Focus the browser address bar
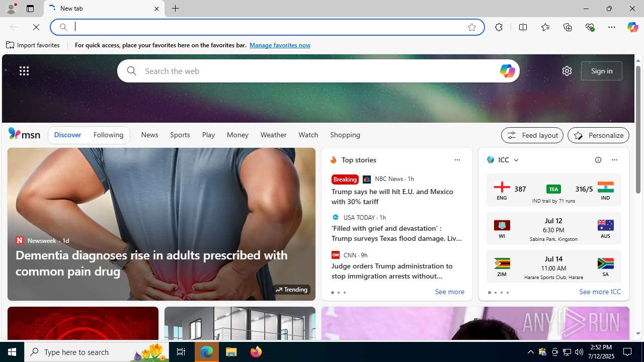The height and width of the screenshot is (362, 644). (267, 27)
